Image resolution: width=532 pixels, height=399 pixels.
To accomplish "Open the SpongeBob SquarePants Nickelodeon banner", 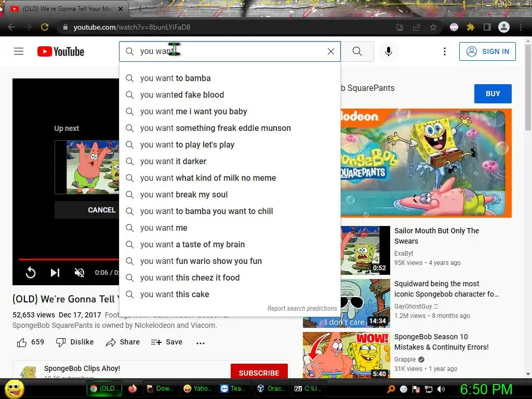I will click(x=426, y=163).
